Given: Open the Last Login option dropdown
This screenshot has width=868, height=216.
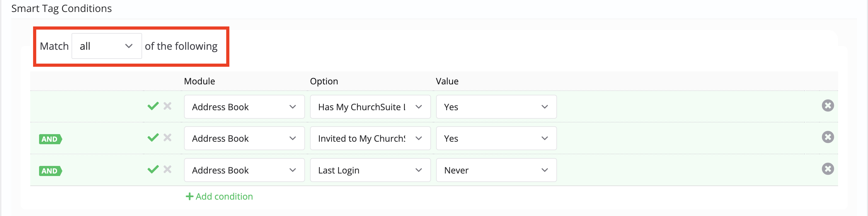Looking at the screenshot, I should 370,170.
